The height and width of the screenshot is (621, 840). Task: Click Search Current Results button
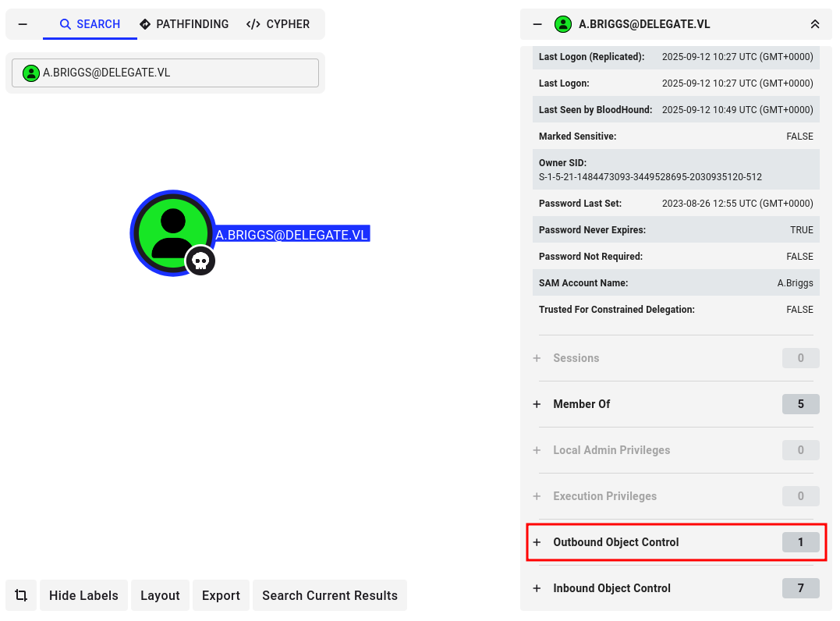tap(329, 595)
